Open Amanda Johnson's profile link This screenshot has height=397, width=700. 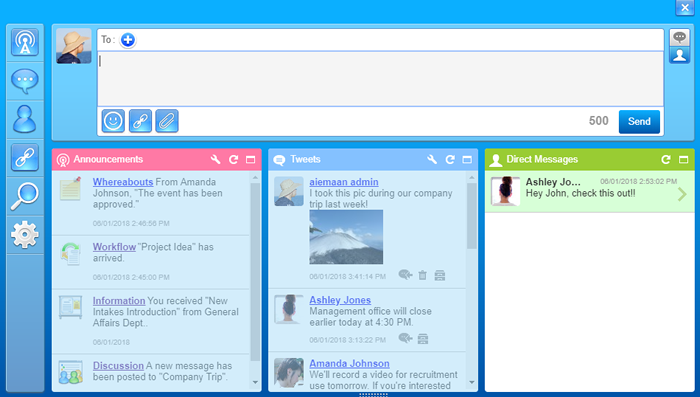pos(350,364)
